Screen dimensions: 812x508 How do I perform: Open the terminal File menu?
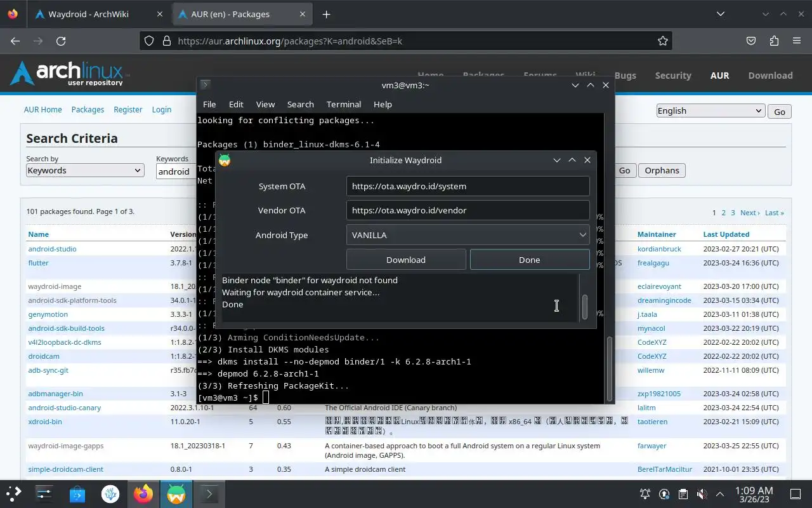coord(209,104)
